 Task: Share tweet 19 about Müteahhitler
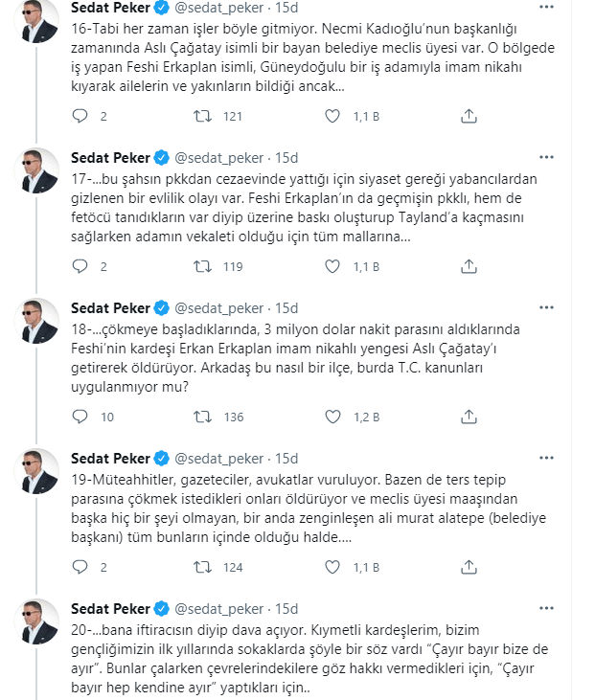469,567
